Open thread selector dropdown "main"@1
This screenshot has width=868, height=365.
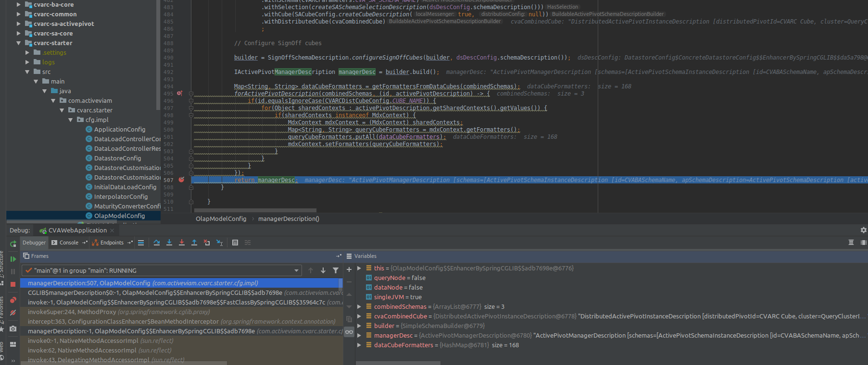(162, 270)
